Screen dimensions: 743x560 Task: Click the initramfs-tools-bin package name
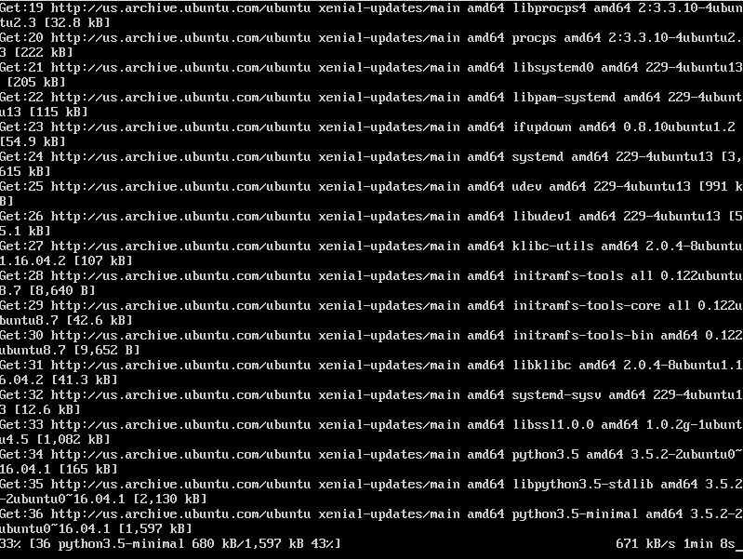[582, 336]
